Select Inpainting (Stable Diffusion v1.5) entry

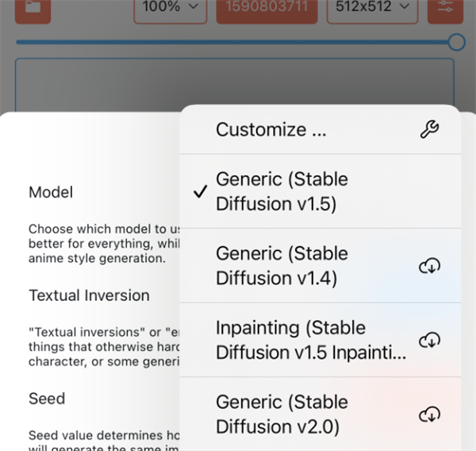[309, 340]
